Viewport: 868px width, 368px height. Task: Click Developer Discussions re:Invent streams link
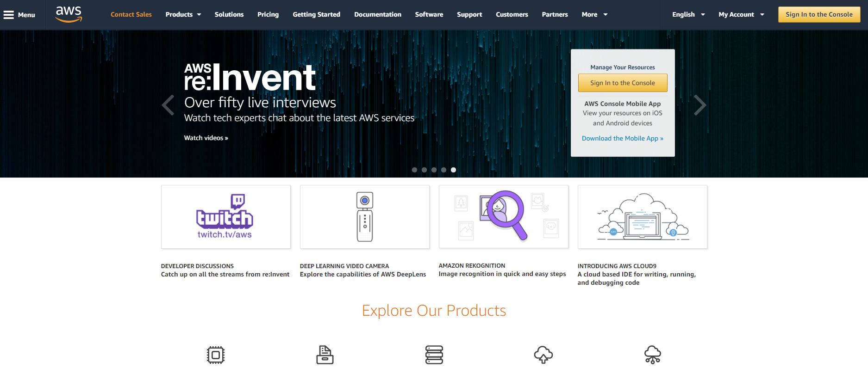[225, 270]
